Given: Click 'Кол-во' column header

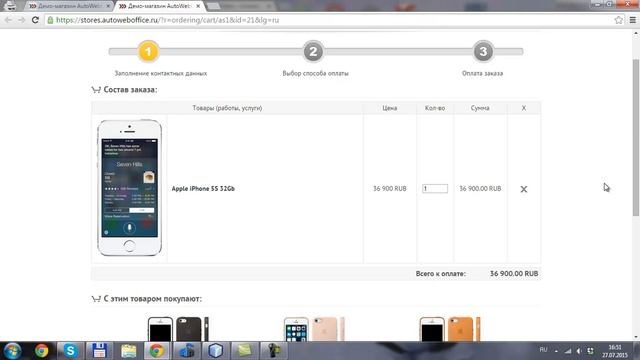Looking at the screenshot, I should pyautogui.click(x=435, y=108).
